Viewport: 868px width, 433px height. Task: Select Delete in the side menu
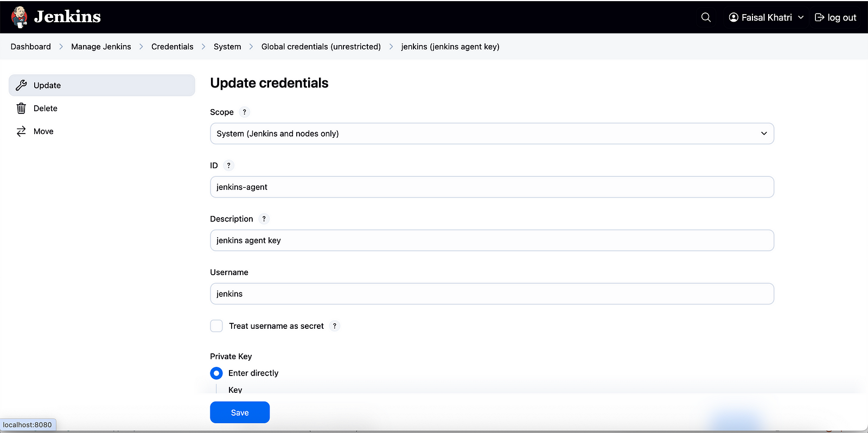coord(102,109)
